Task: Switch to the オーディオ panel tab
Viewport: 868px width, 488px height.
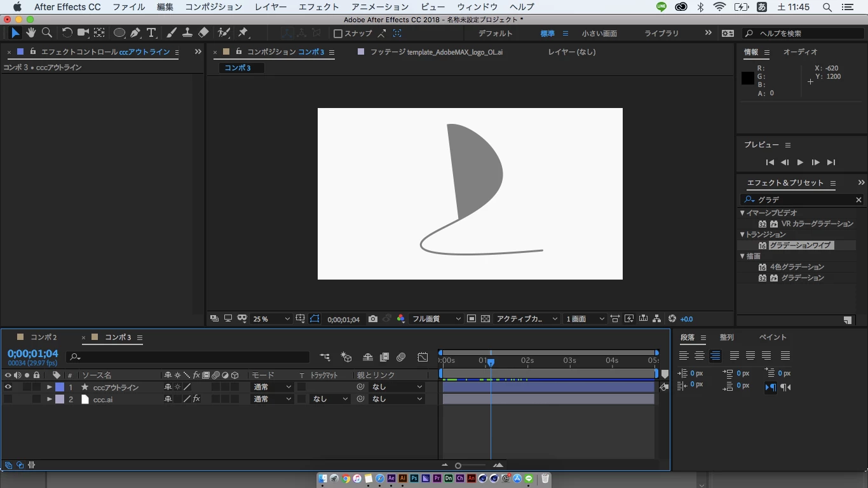Action: click(x=800, y=52)
